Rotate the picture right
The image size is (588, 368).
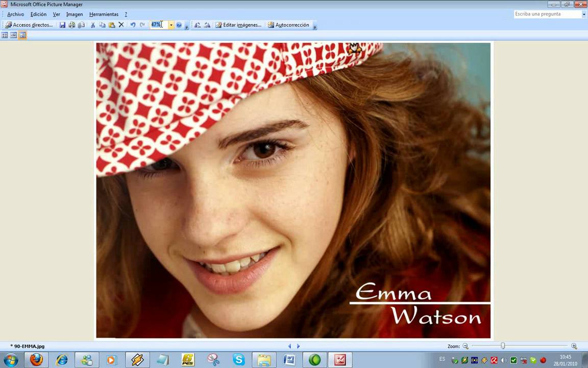(207, 25)
